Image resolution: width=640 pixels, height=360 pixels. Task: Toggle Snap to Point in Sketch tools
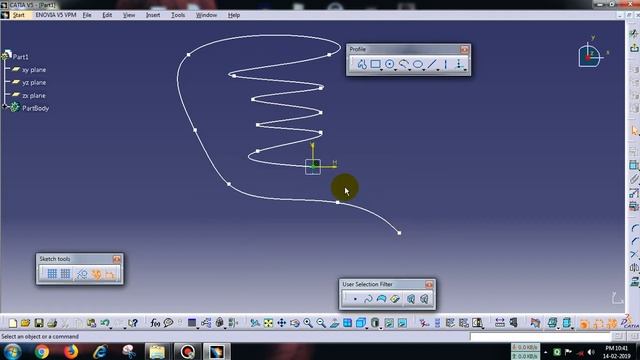[65, 274]
